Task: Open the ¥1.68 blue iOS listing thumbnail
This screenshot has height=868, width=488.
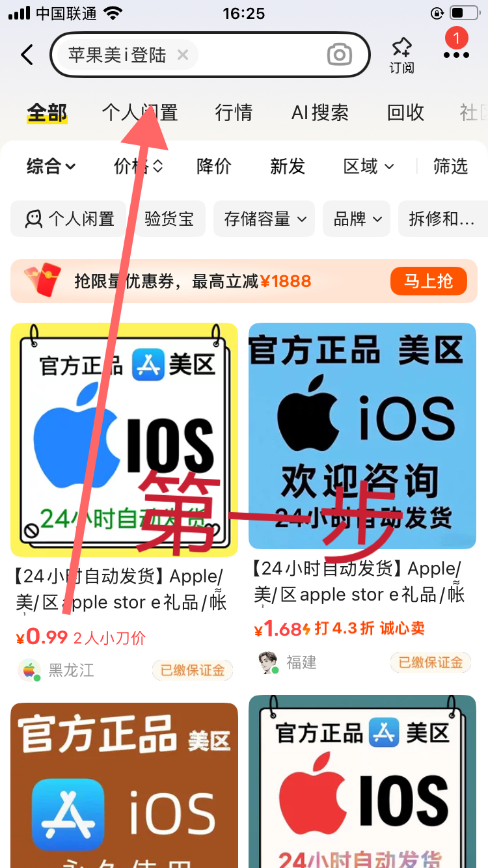Action: tap(362, 436)
